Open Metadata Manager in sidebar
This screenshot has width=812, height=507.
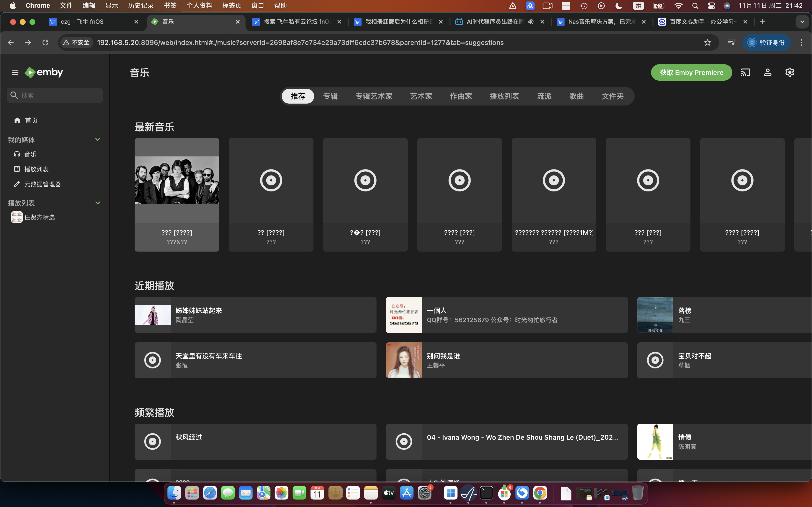pyautogui.click(x=42, y=184)
